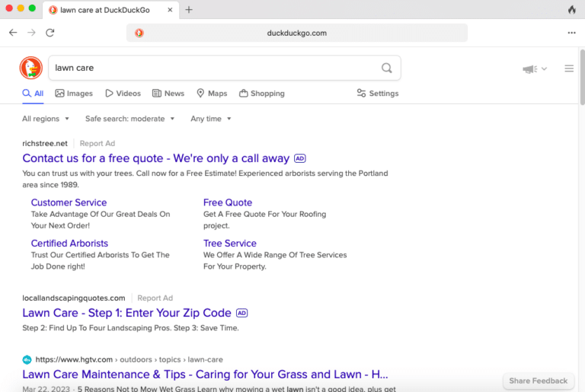Click the hgtv.com favicon

27,359
